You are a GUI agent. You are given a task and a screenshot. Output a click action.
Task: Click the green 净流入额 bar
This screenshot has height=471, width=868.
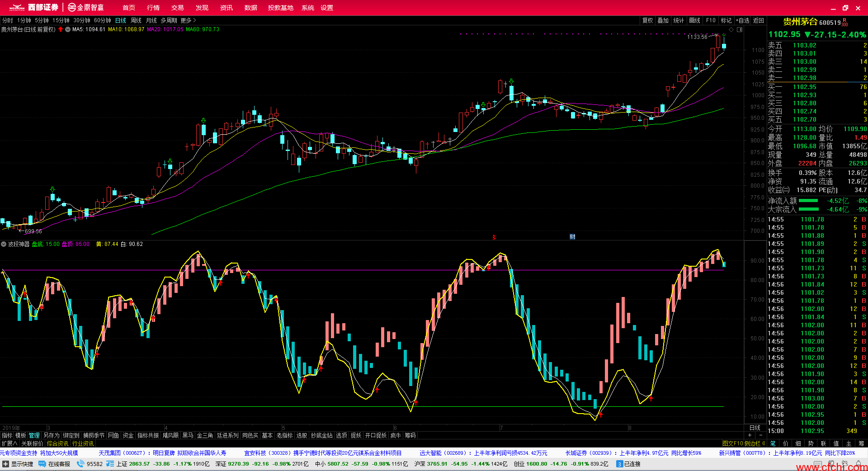808,201
